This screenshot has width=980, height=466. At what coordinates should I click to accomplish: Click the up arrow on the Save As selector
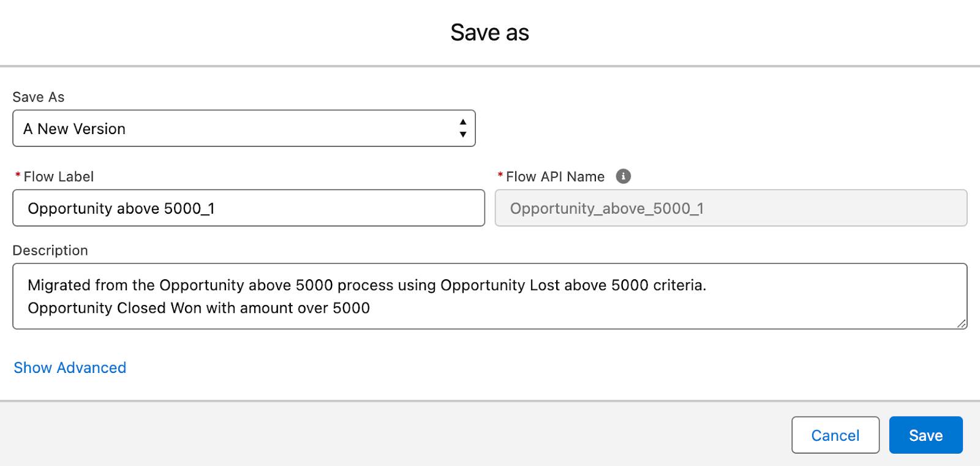(464, 123)
